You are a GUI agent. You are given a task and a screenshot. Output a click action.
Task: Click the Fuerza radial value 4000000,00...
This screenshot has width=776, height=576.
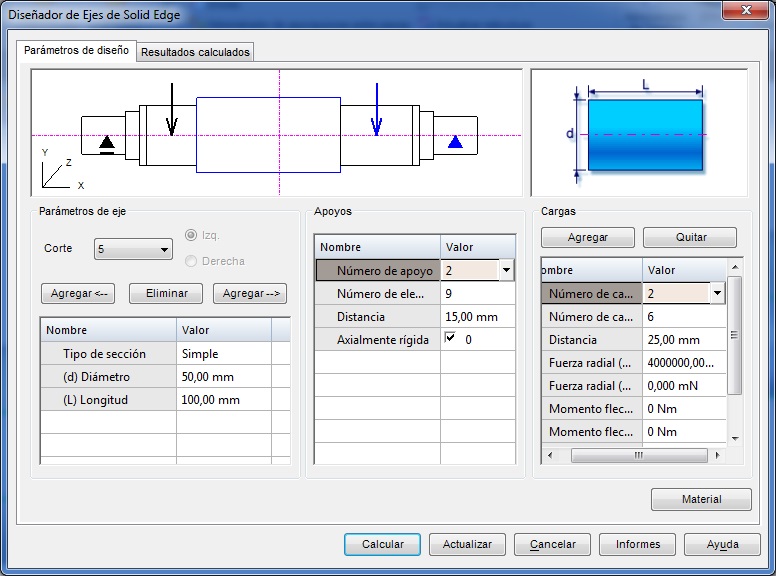tap(684, 363)
